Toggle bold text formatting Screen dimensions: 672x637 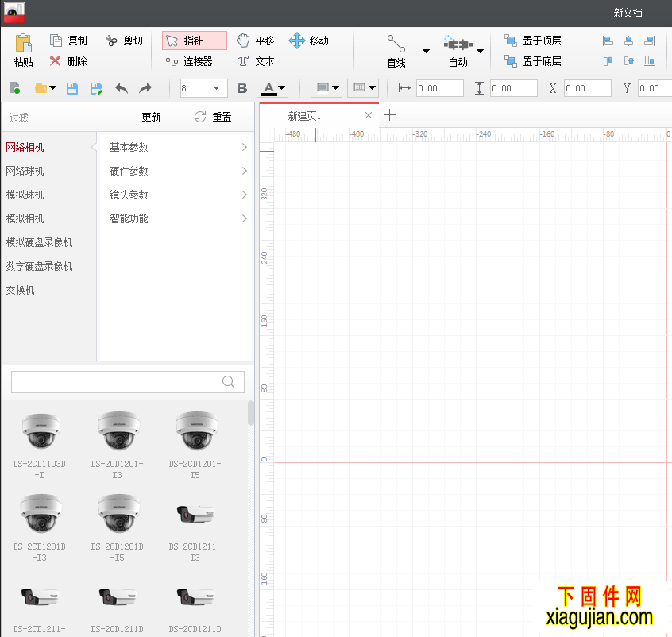[242, 88]
